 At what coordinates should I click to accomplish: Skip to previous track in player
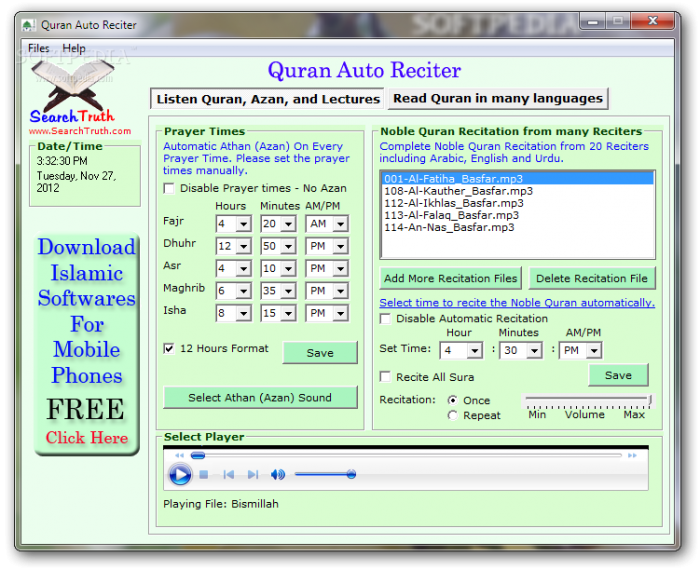(229, 475)
